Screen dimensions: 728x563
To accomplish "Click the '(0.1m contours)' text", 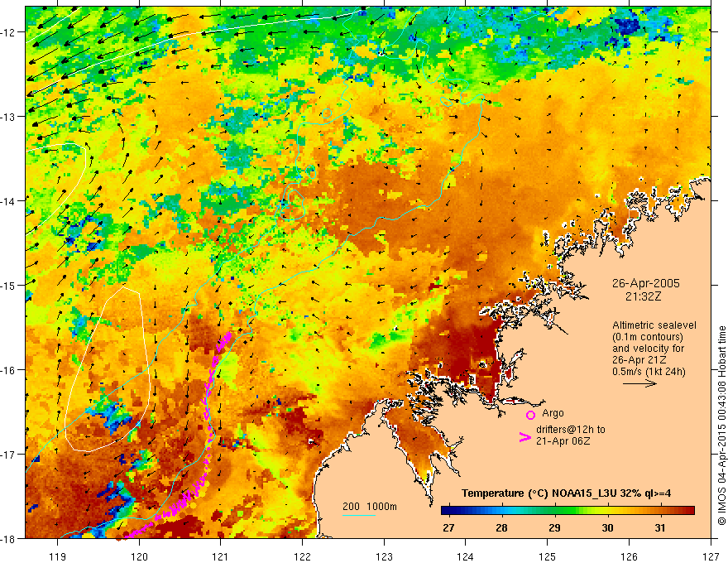I will pos(648,337).
